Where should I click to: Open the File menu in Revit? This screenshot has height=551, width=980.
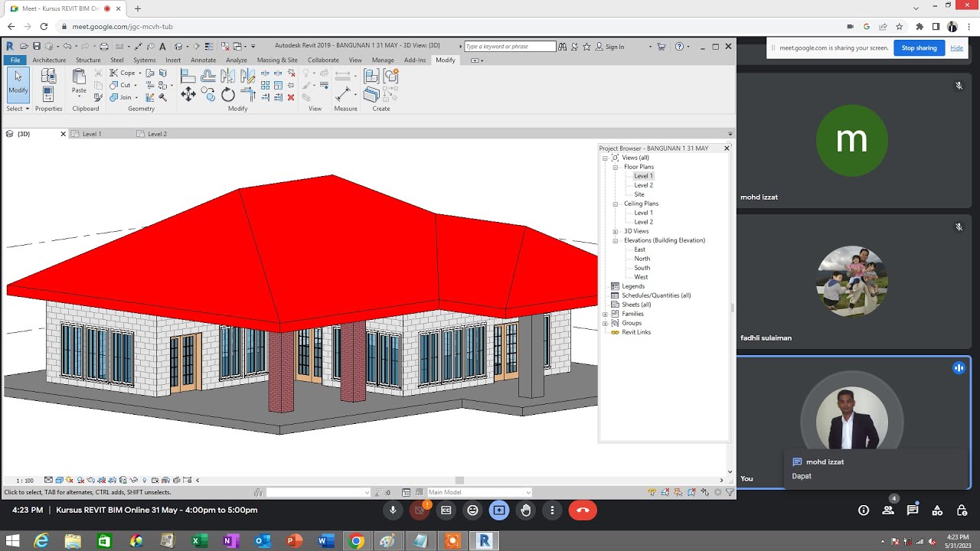(x=15, y=60)
